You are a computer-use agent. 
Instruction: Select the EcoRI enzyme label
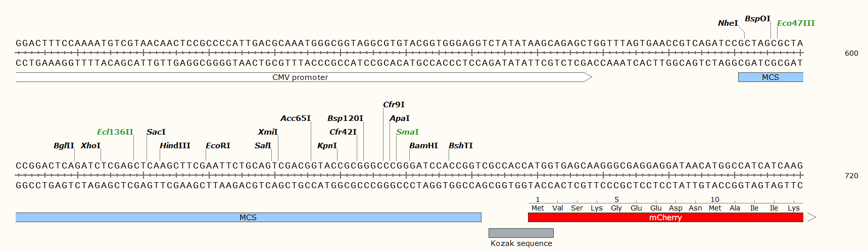[218, 146]
